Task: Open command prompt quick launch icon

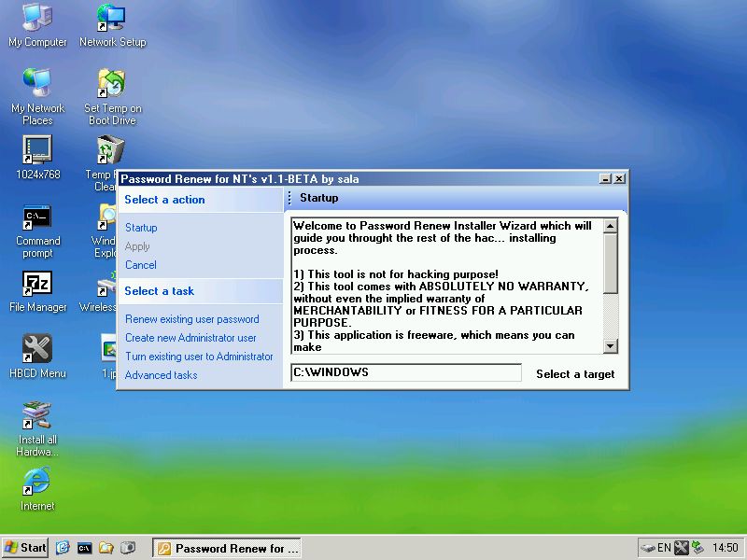Action: pos(84,548)
